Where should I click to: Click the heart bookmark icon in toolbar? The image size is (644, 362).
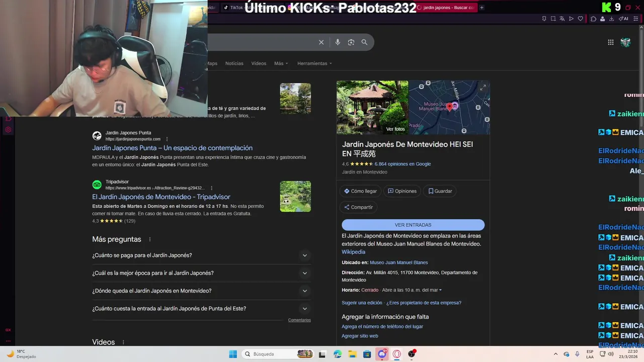580,19
